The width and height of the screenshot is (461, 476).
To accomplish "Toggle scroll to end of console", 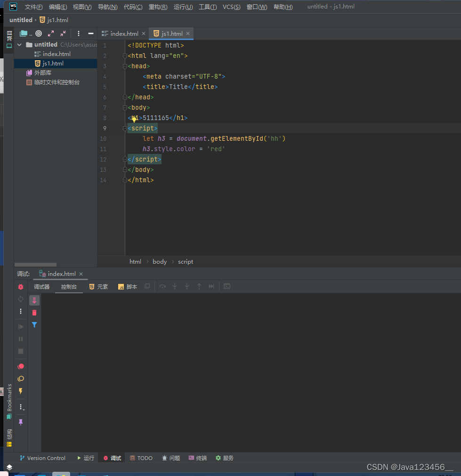I will pos(34,300).
